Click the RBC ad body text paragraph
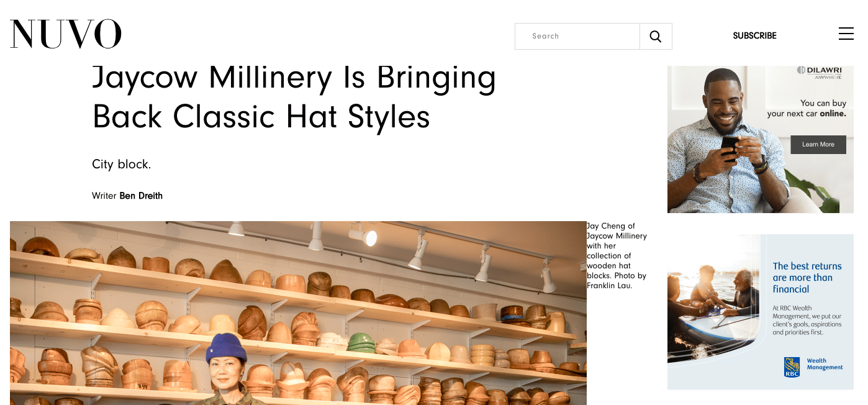868x405 pixels. pyautogui.click(x=807, y=321)
